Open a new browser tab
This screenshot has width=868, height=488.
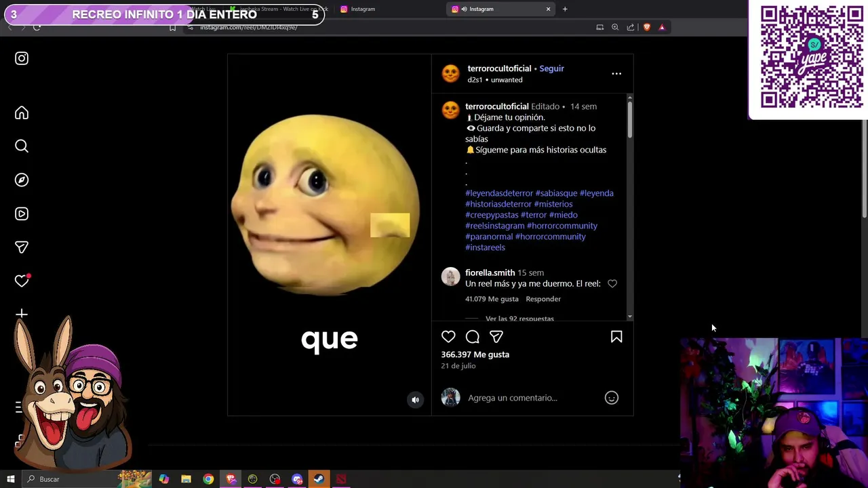coord(565,9)
